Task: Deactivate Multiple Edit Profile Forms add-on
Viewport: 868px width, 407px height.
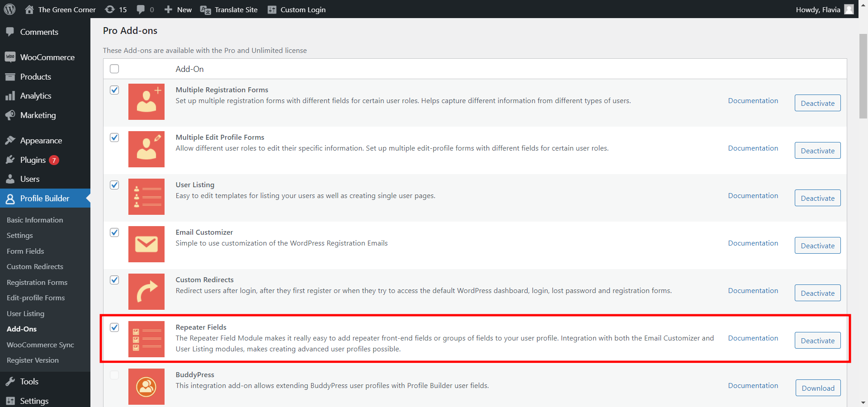Action: (x=817, y=151)
